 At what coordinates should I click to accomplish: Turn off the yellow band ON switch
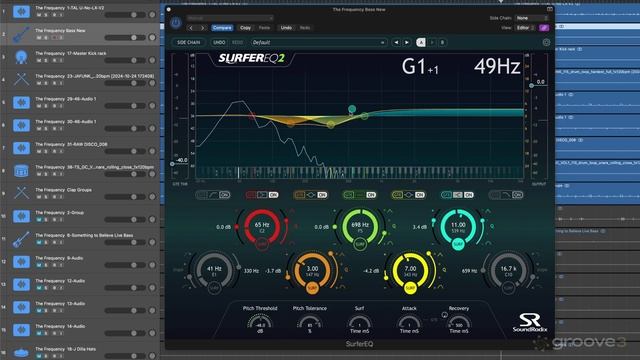420,195
